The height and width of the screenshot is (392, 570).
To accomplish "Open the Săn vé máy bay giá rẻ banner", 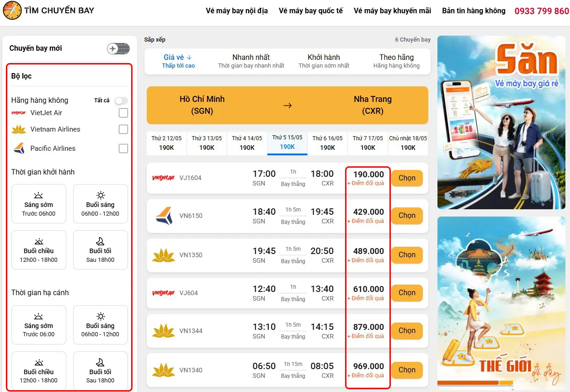I will (x=501, y=122).
